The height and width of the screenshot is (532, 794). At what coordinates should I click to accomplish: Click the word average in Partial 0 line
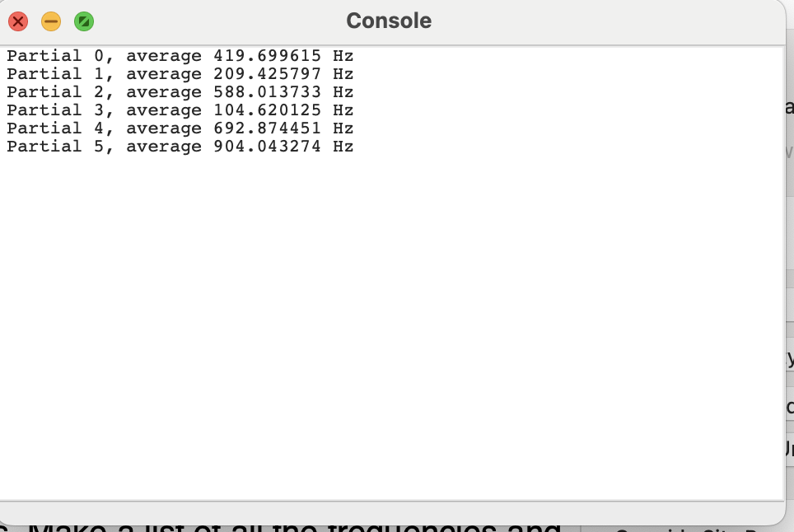(x=163, y=56)
